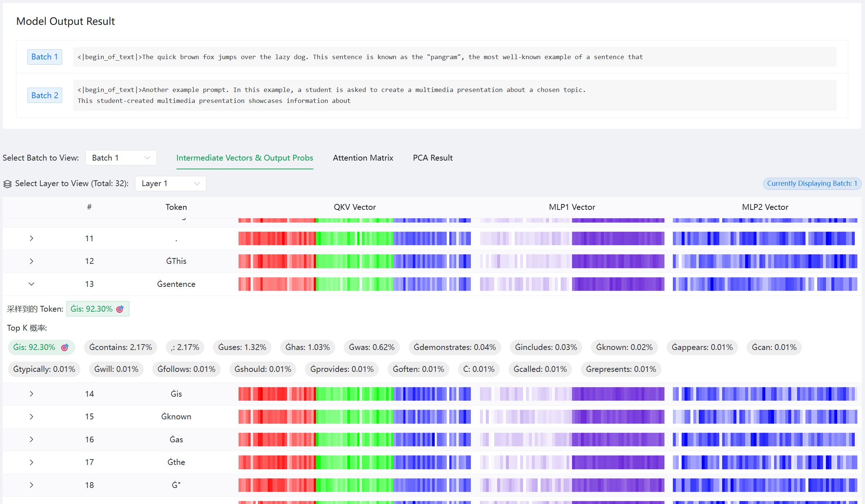Expand row 17 Ġthe chevron
Screen dimensions: 865x504
click(31, 462)
